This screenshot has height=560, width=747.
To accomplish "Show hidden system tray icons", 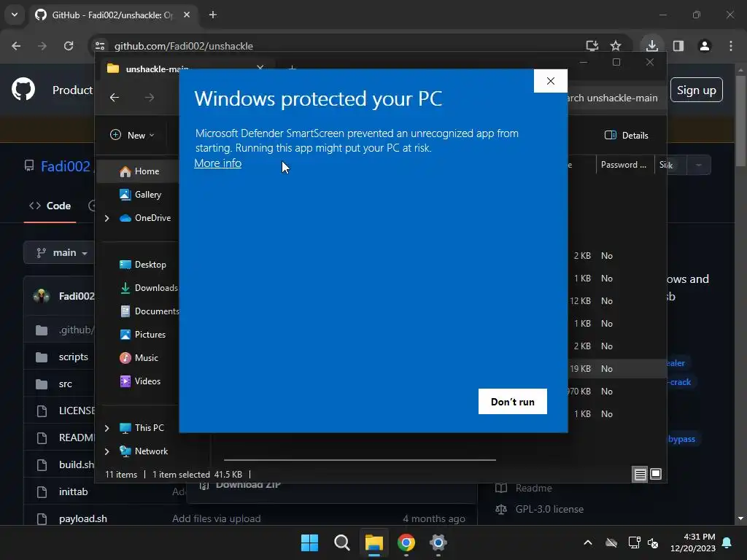I will click(x=588, y=542).
